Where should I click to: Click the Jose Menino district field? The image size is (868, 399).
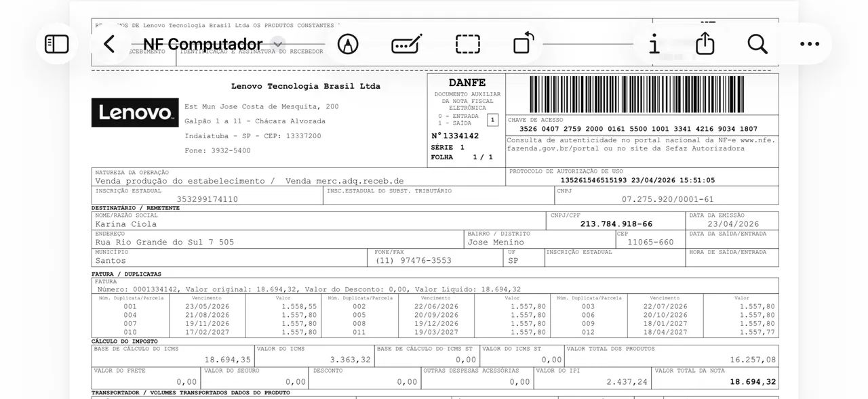click(x=496, y=242)
